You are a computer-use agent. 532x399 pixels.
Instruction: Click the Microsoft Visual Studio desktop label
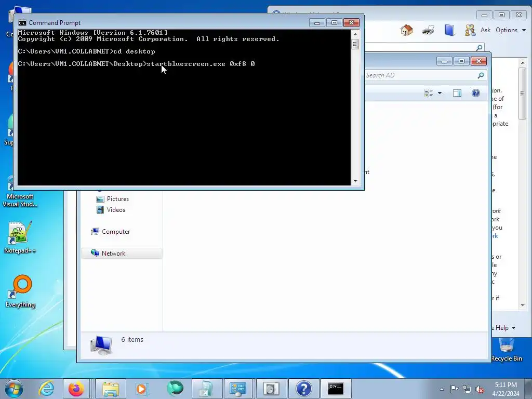point(20,200)
